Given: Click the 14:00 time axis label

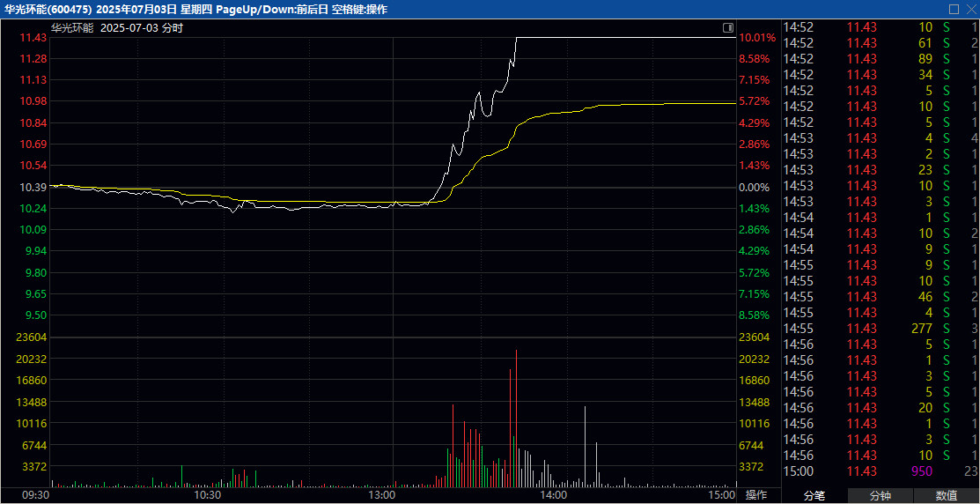Looking at the screenshot, I should click(x=553, y=495).
